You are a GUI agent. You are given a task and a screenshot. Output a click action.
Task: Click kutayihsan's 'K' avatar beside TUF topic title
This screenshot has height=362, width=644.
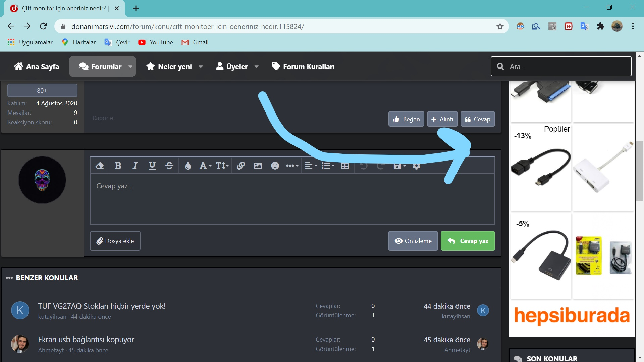point(20,310)
